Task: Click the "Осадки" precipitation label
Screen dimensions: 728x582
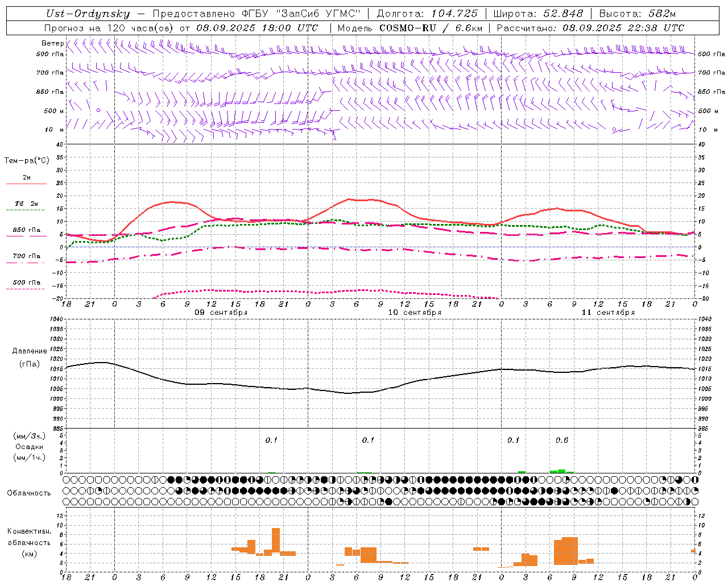Action: pyautogui.click(x=30, y=447)
